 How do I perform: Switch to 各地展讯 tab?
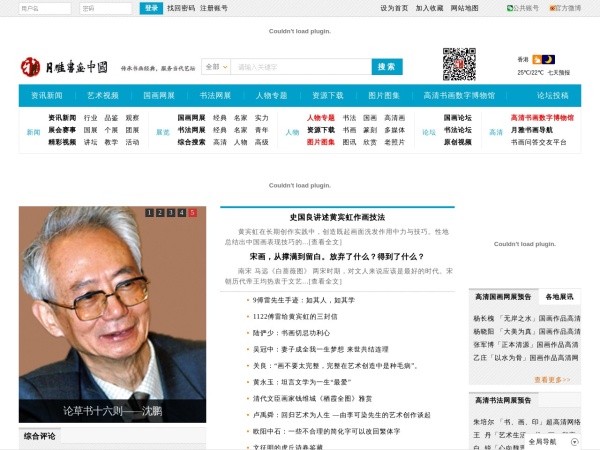pyautogui.click(x=559, y=297)
